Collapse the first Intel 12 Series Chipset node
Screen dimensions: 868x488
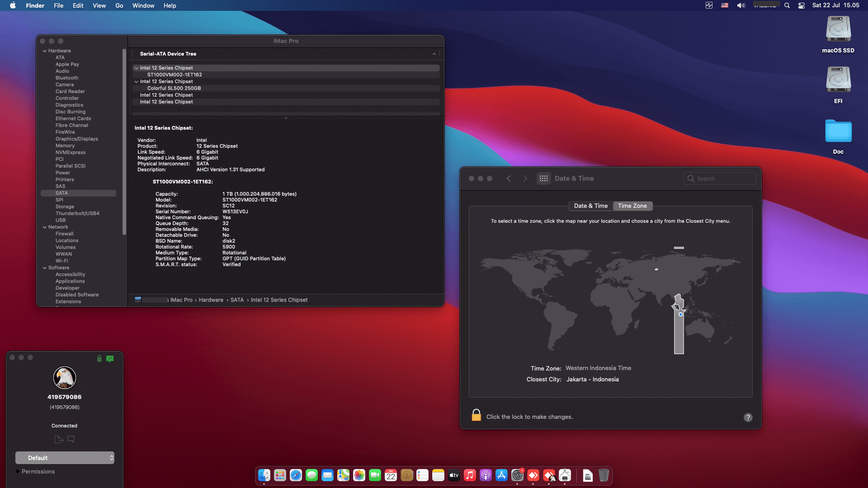pos(136,68)
